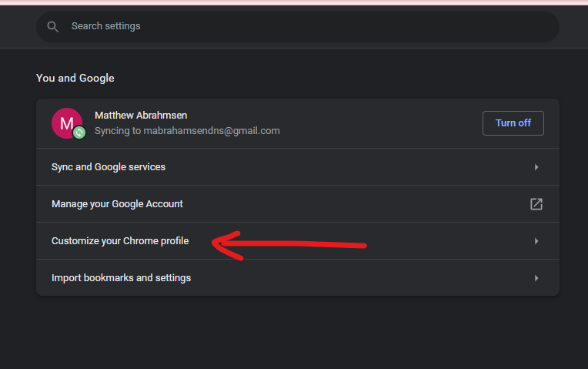The image size is (588, 369).
Task: Open Customize your Chrome profile
Action: (298, 240)
